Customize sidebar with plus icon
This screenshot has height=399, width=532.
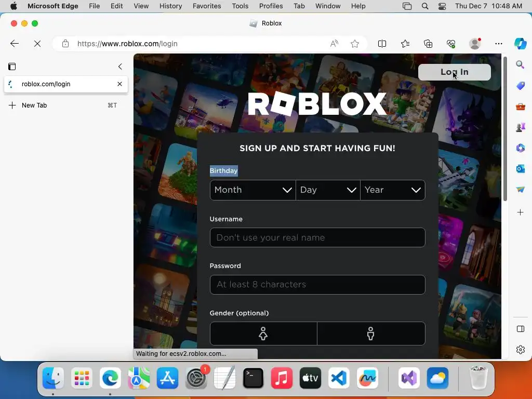coord(521,212)
